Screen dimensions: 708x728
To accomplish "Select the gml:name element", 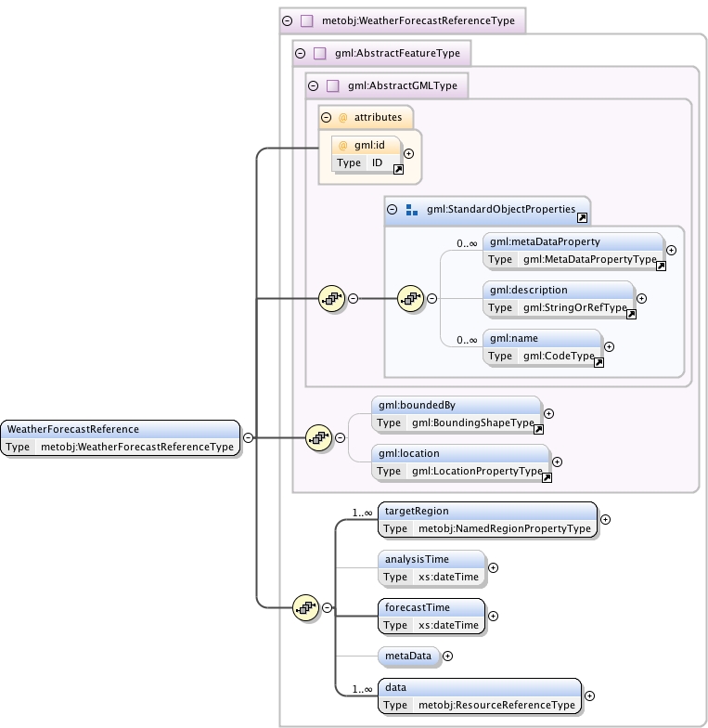I will [542, 347].
